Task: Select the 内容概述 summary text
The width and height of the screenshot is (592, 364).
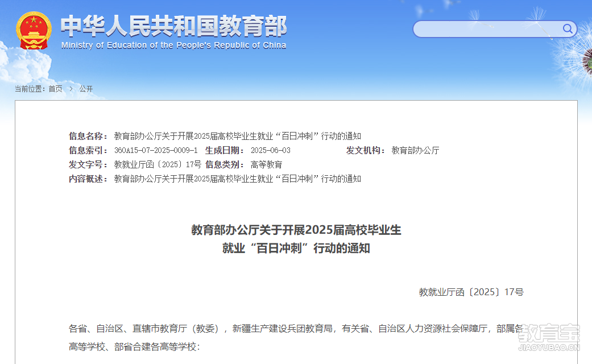Action: pyautogui.click(x=238, y=179)
